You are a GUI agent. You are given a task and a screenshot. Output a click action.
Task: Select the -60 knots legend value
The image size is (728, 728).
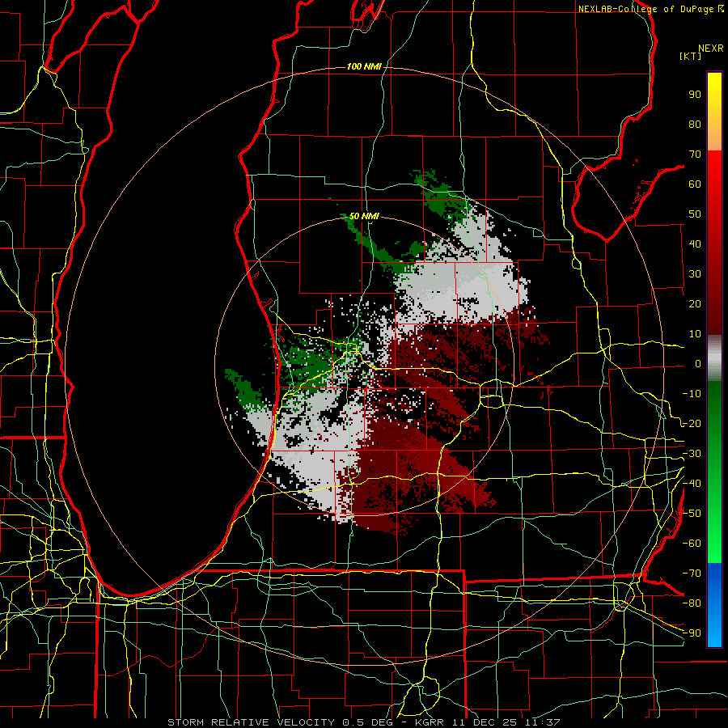tap(692, 544)
